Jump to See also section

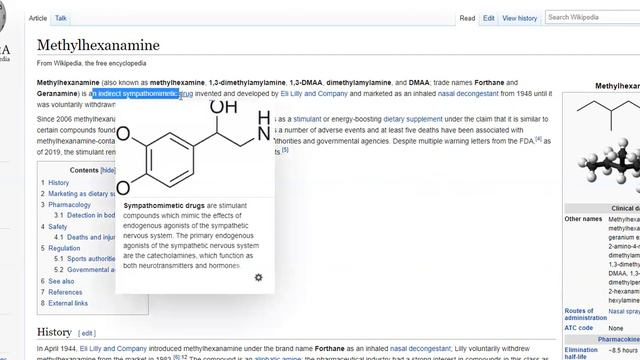(61, 281)
